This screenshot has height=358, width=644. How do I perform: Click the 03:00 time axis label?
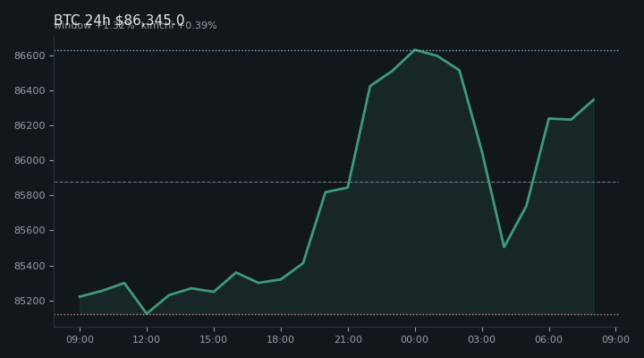[x=482, y=339]
